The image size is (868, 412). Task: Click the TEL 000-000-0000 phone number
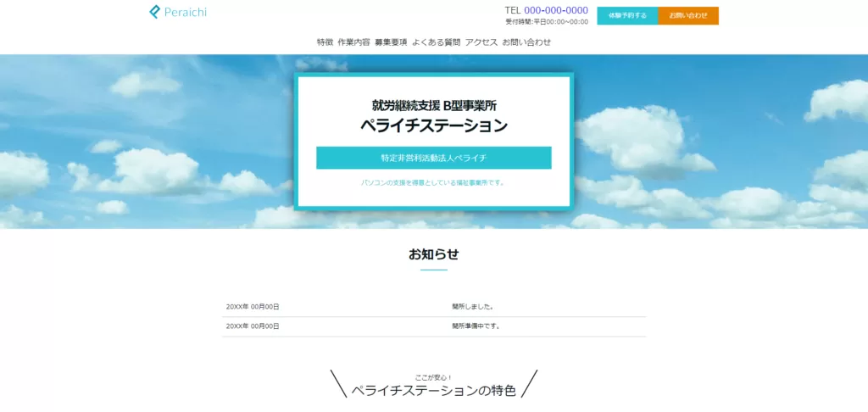pyautogui.click(x=546, y=10)
